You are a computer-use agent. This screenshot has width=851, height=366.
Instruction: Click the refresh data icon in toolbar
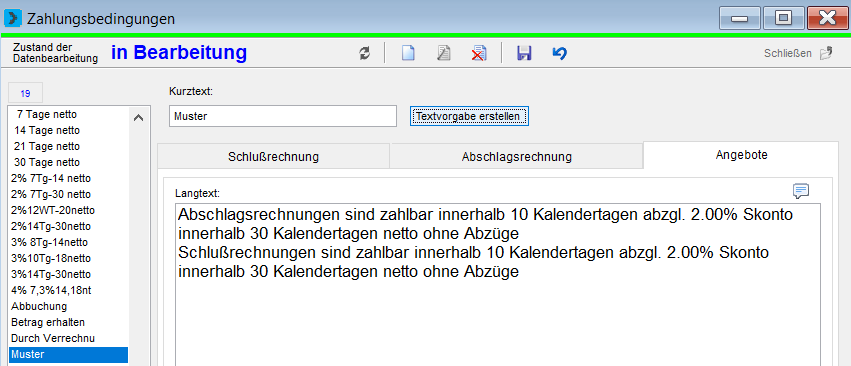365,53
